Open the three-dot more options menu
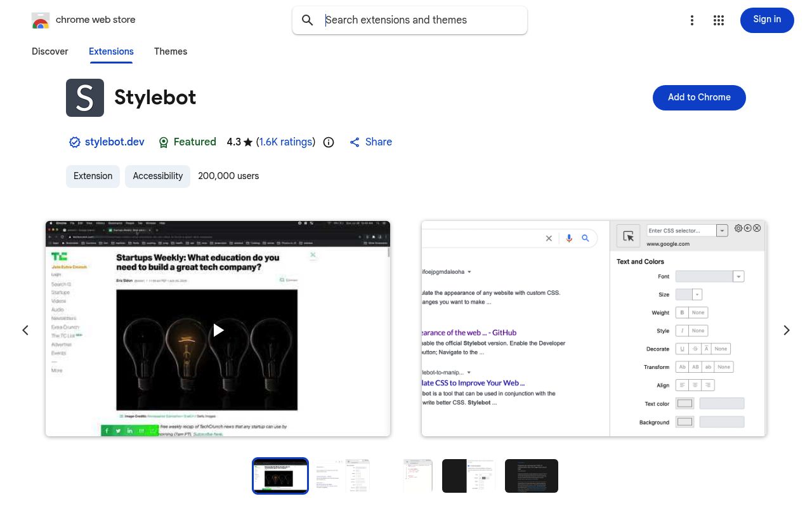The height and width of the screenshot is (508, 812). (692, 20)
